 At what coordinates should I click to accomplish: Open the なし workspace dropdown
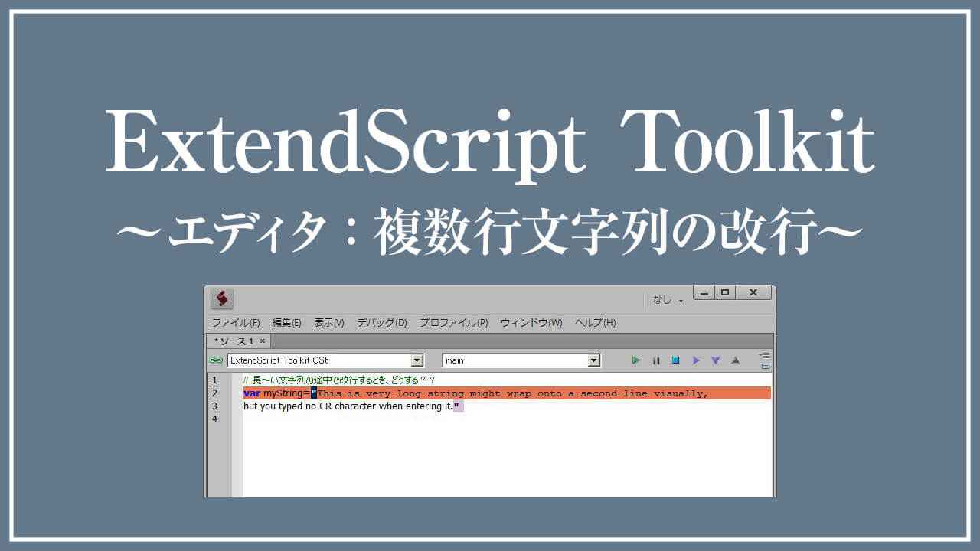(x=668, y=300)
